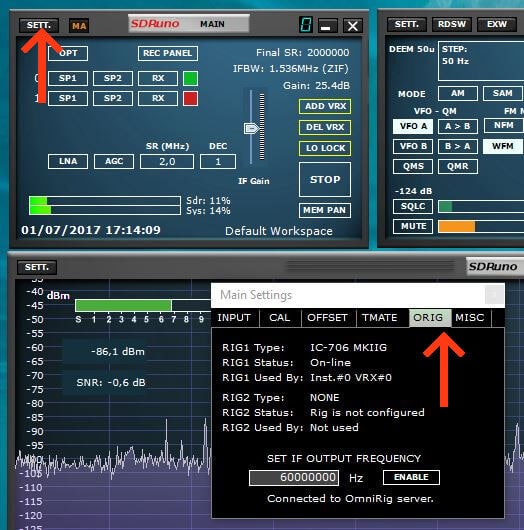Open SETT. in the spectrum panel
The width and height of the screenshot is (524, 530).
tap(37, 267)
